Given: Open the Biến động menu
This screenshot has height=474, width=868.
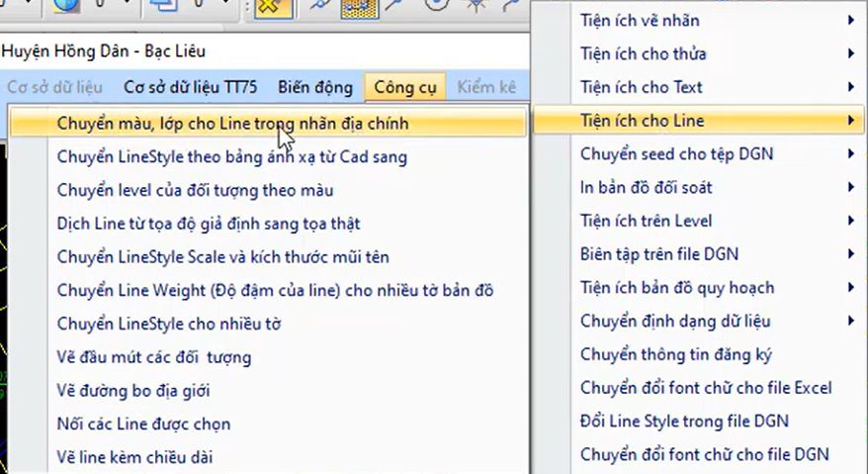Looking at the screenshot, I should 315,87.
